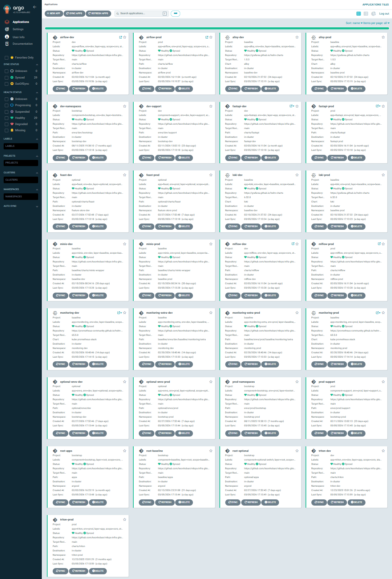This screenshot has width=392, height=579.
Task: Check the Synced sync status filter
Action: pyautogui.click(x=7, y=78)
